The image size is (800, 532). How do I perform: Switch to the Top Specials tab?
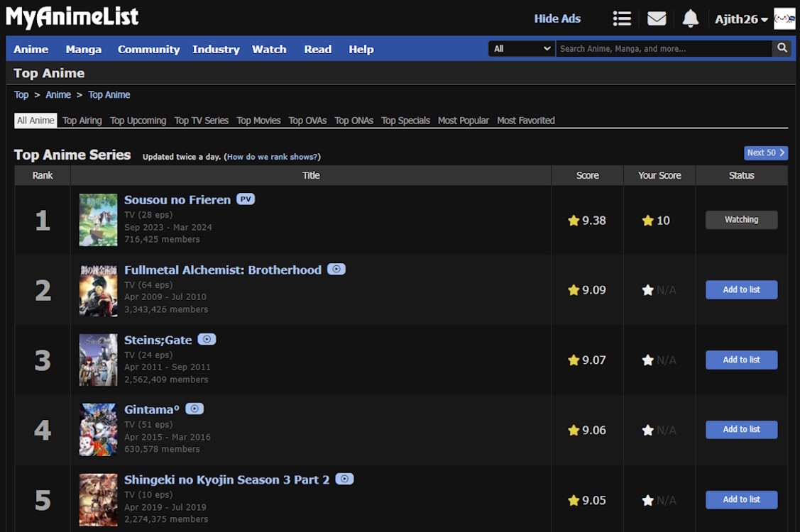click(x=405, y=121)
